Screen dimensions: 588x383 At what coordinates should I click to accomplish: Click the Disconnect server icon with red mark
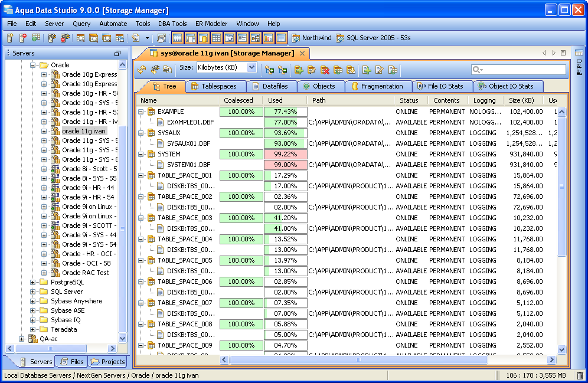tap(65, 38)
